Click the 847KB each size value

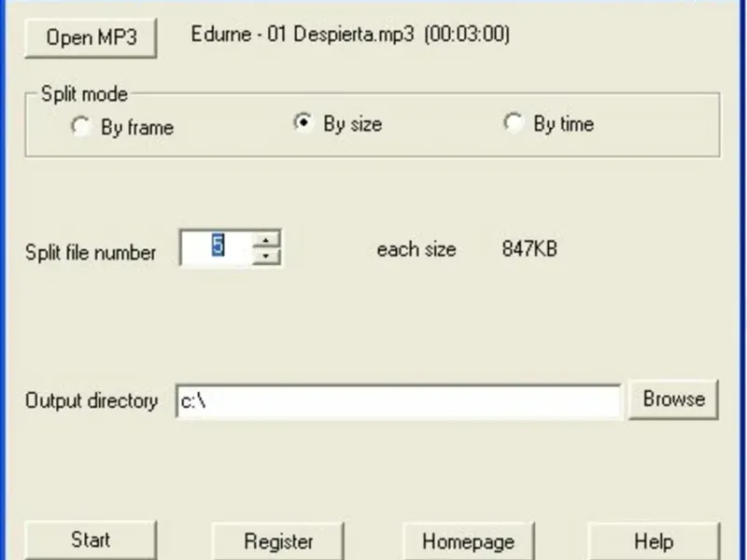pyautogui.click(x=529, y=248)
